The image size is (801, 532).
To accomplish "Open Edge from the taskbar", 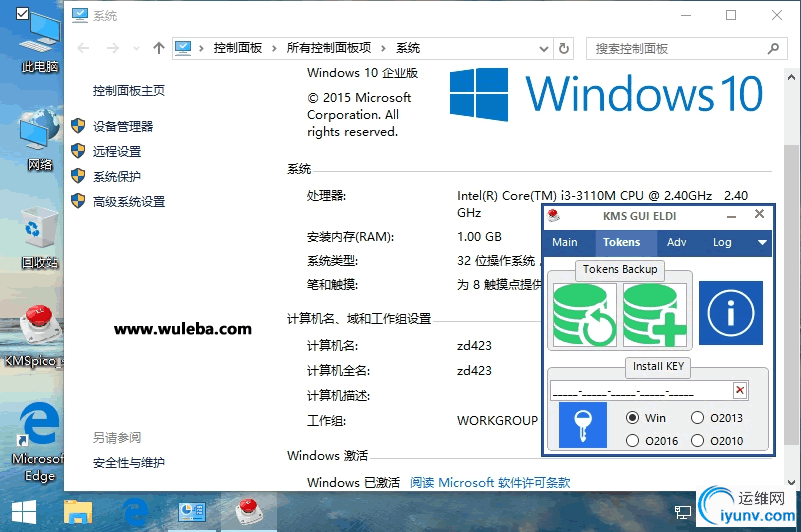I will 135,512.
